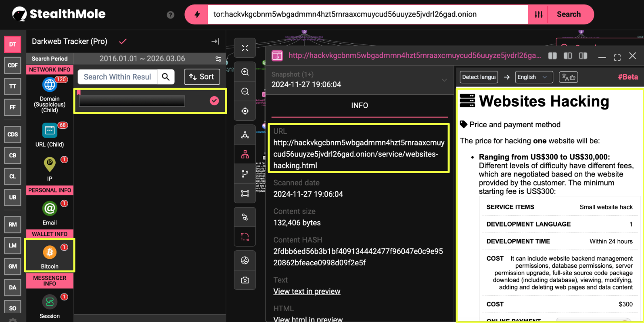Open the View text in preview link
Image resolution: width=644 pixels, height=323 pixels.
[307, 292]
